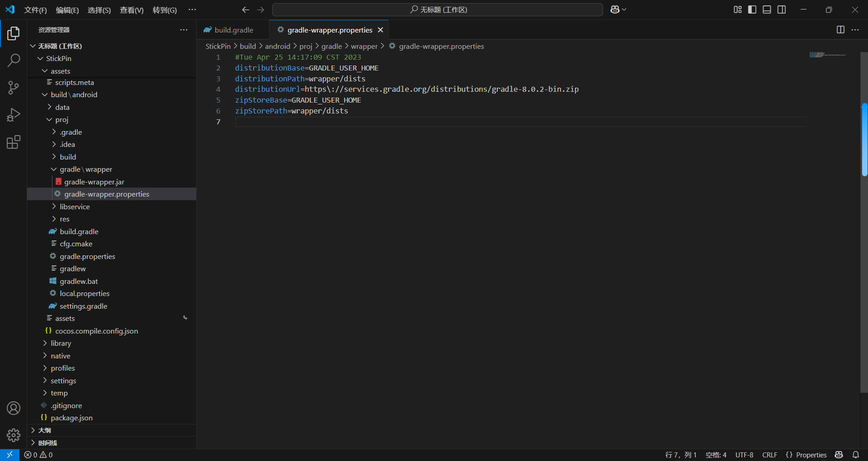The width and height of the screenshot is (868, 461).
Task: Toggle the bottom panel visibility
Action: [767, 9]
